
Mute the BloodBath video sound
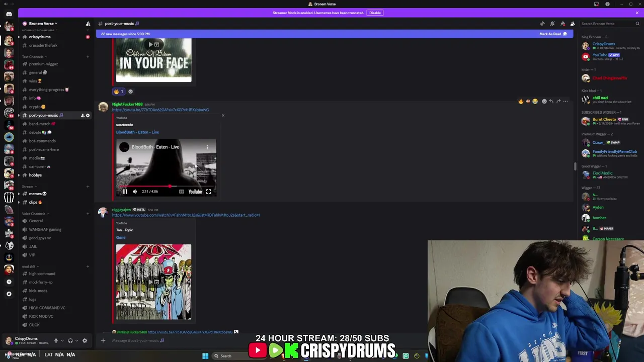(135, 192)
